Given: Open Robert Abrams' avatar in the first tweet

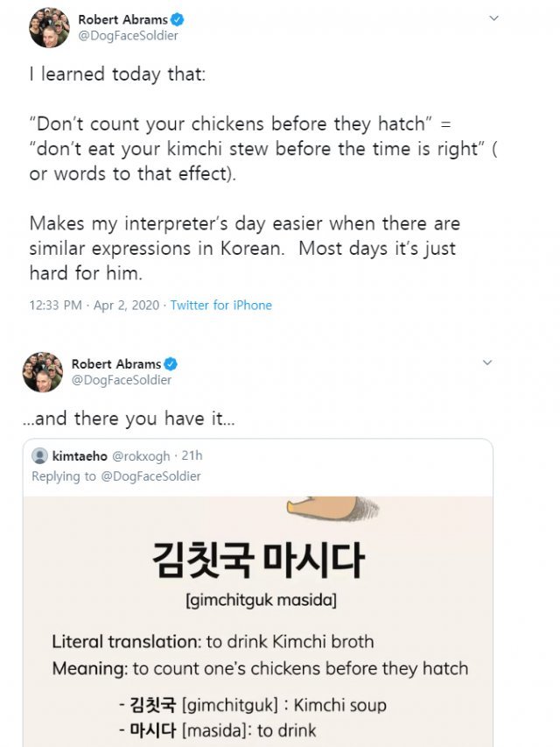Looking at the screenshot, I should tap(49, 27).
